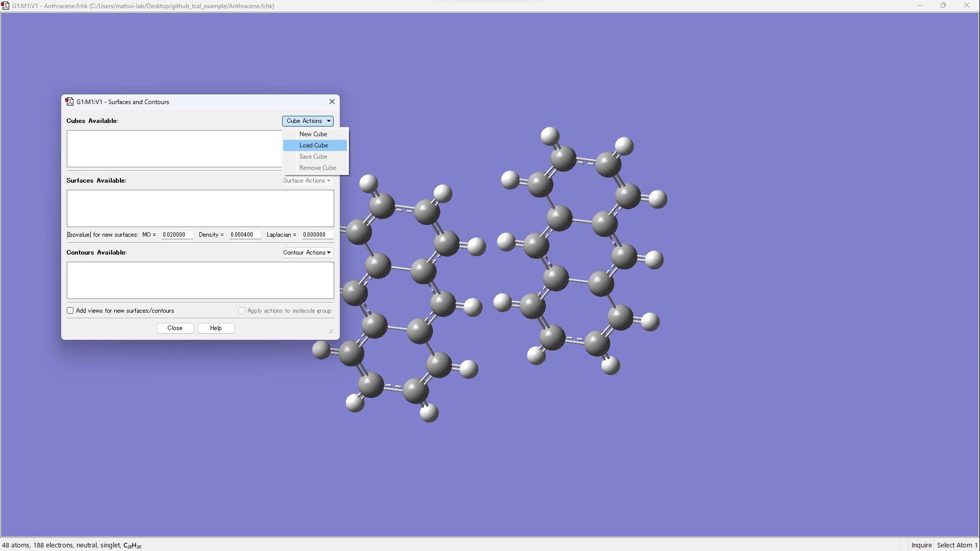This screenshot has width=980, height=551.
Task: Click the Surfaces and Contours dialog icon
Action: pyautogui.click(x=70, y=102)
